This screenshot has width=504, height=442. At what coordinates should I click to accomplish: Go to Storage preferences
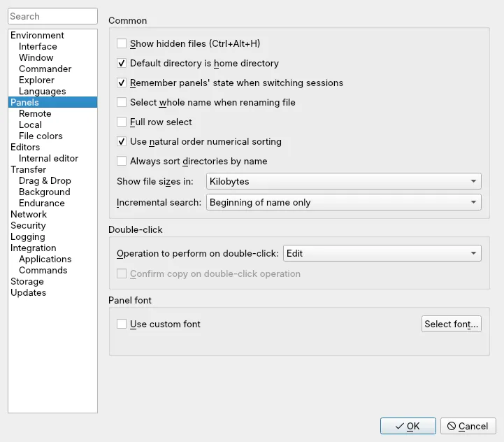point(27,281)
